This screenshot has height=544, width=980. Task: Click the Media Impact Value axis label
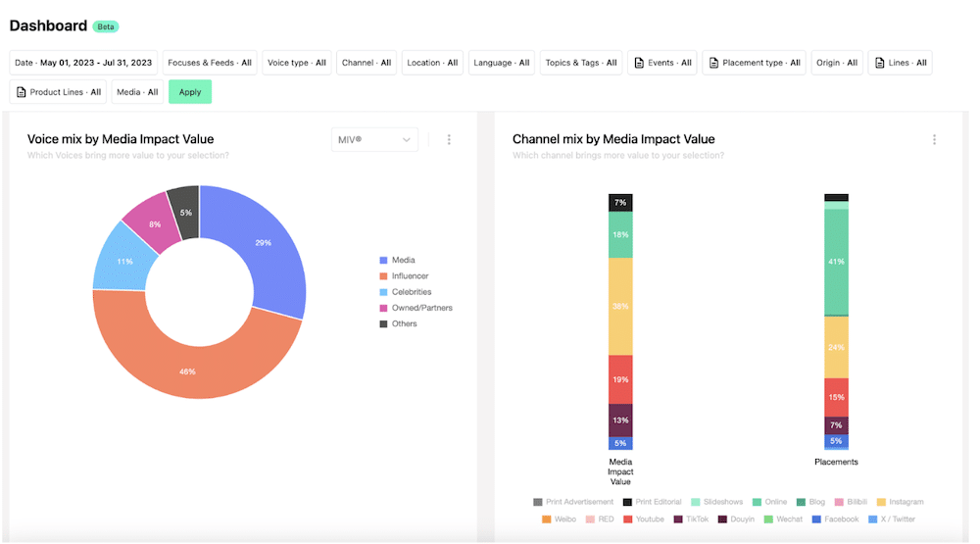pyautogui.click(x=620, y=472)
